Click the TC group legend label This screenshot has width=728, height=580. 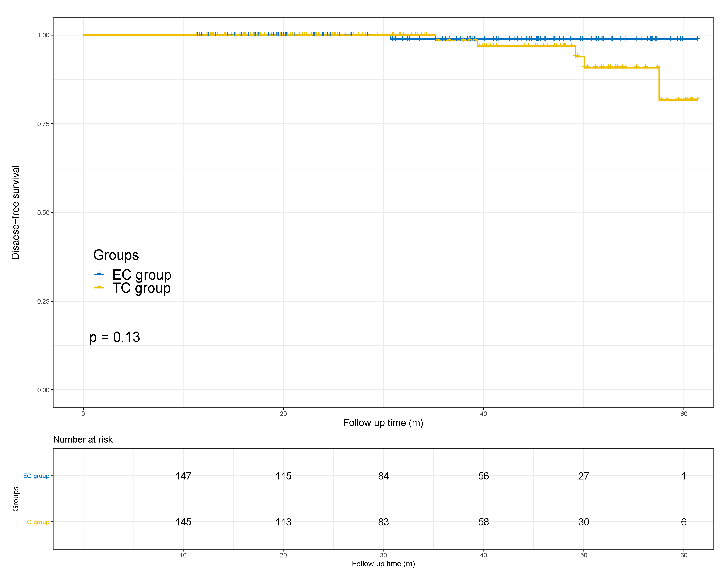click(141, 288)
